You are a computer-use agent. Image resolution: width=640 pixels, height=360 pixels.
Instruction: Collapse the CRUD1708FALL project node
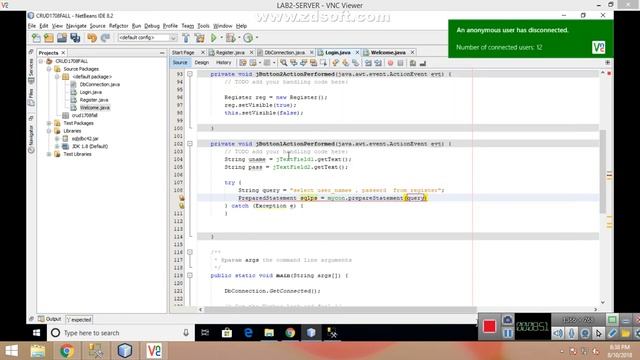(x=41, y=61)
